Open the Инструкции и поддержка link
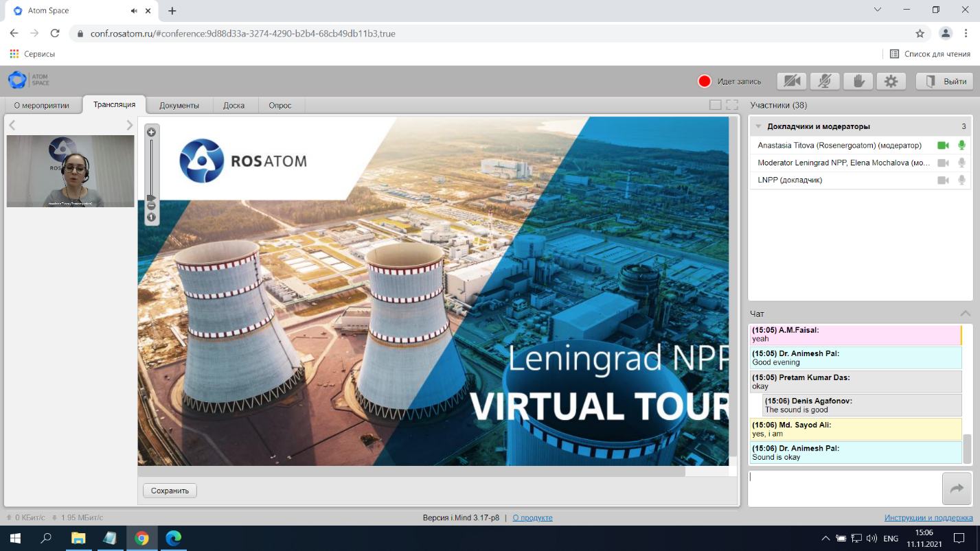This screenshot has height=551, width=980. [x=928, y=517]
